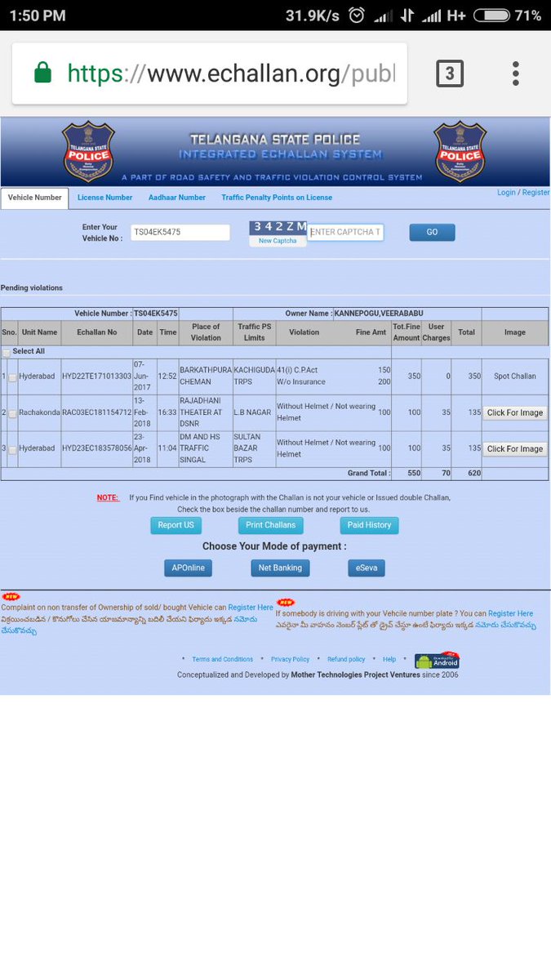Switch to the Vehicle Number tab

pyautogui.click(x=34, y=198)
